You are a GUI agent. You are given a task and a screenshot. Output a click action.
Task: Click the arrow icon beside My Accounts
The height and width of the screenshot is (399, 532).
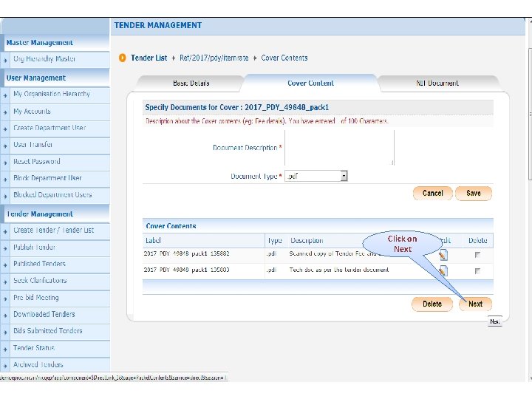5,112
